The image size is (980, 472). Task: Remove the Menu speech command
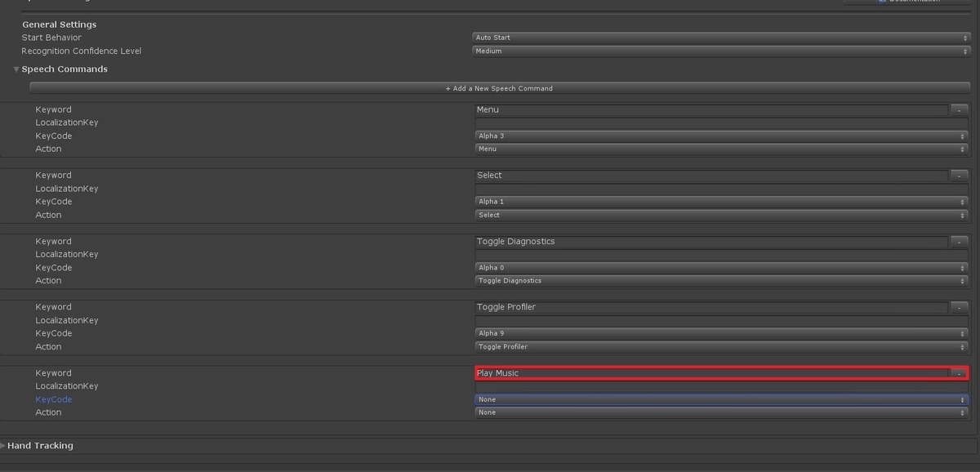tap(960, 109)
